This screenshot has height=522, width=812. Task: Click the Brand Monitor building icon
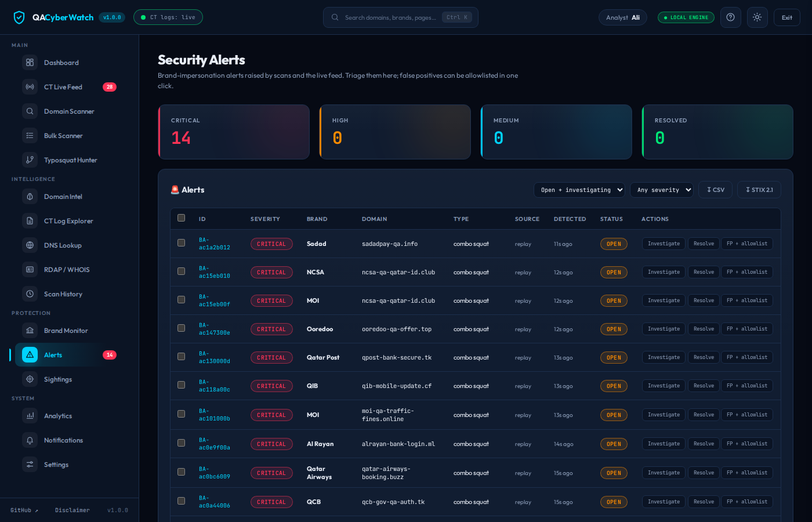pyautogui.click(x=30, y=331)
